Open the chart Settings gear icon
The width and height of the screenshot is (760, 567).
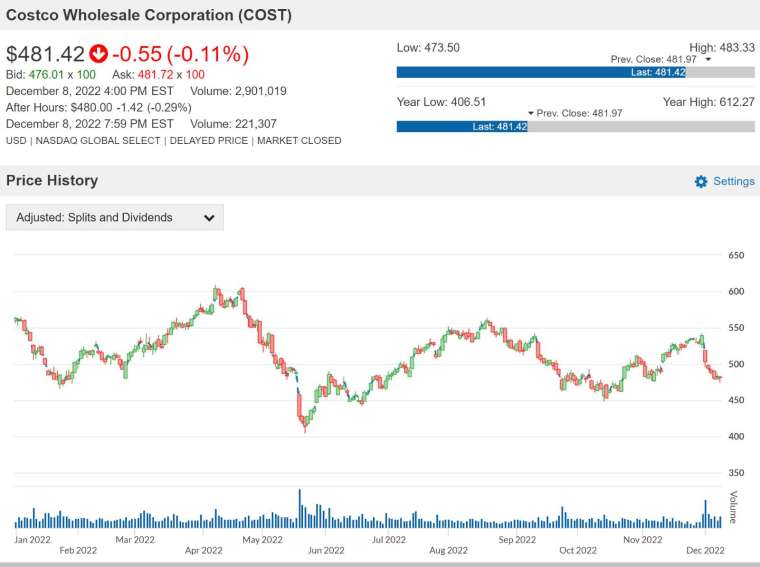pos(700,181)
